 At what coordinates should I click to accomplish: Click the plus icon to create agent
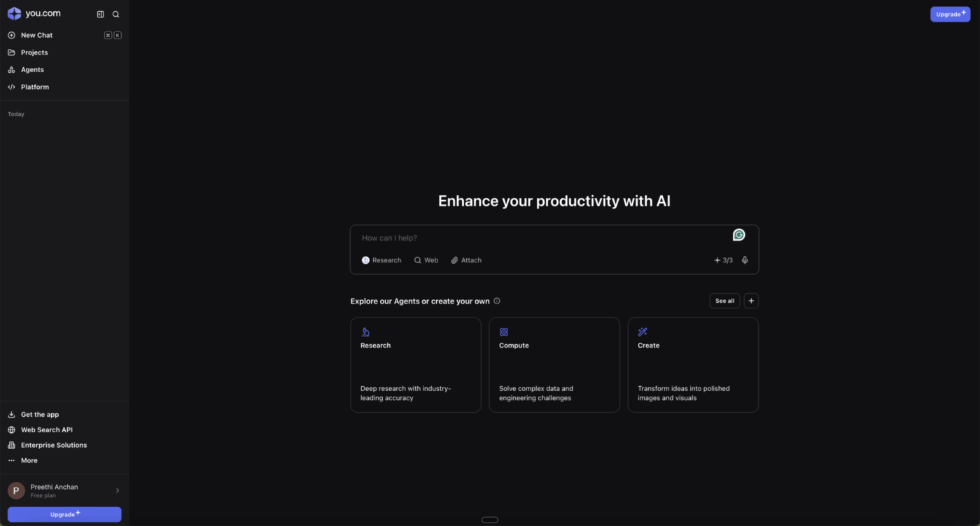[x=751, y=301]
